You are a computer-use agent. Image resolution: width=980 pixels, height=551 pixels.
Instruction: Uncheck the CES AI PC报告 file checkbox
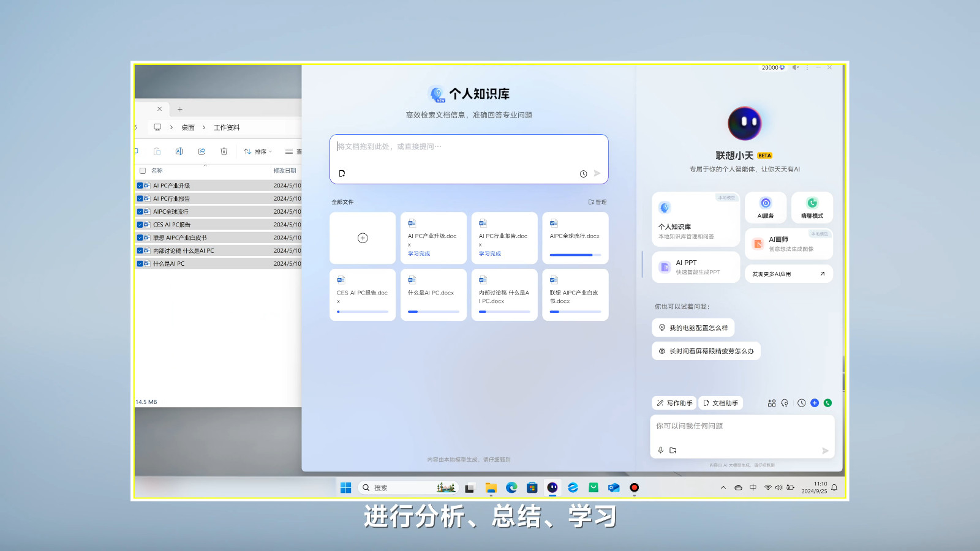[140, 225]
